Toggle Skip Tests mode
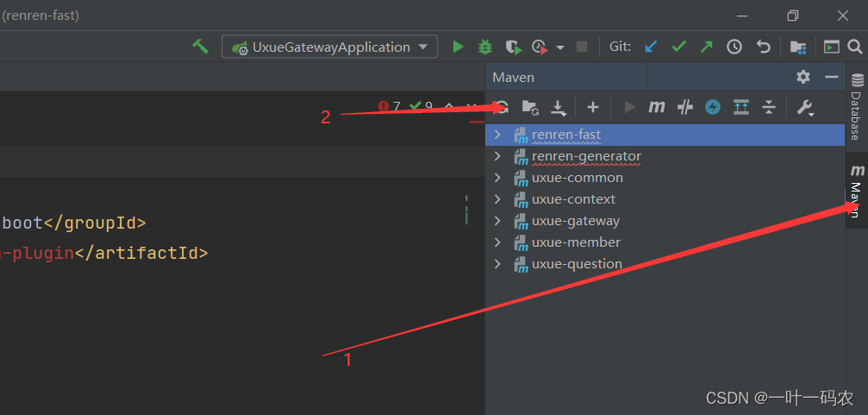 (685, 107)
